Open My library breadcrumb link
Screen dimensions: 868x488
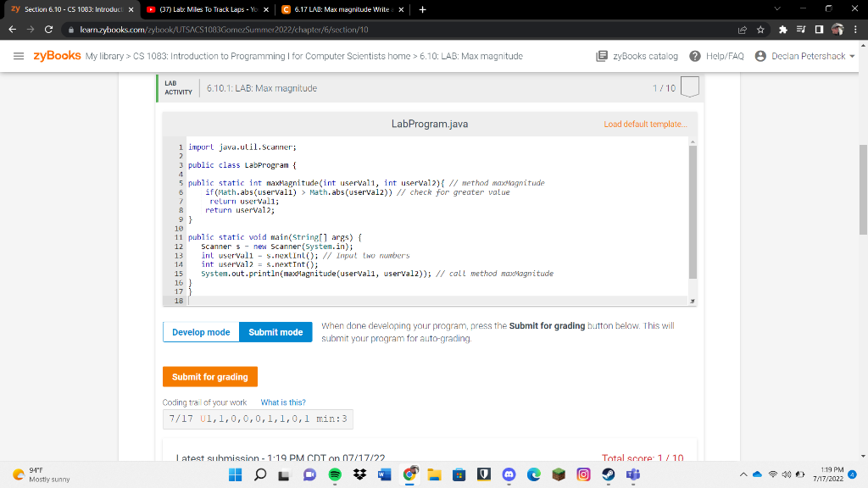click(x=104, y=56)
